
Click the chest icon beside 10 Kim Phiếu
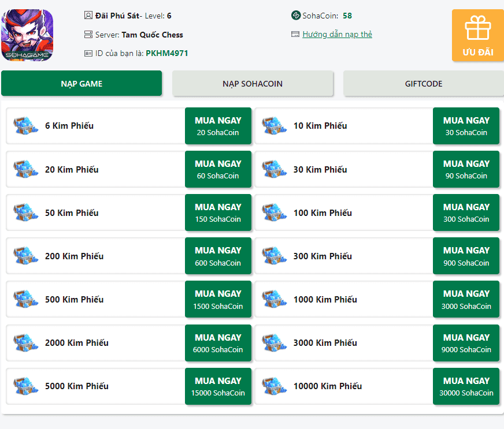tap(274, 126)
